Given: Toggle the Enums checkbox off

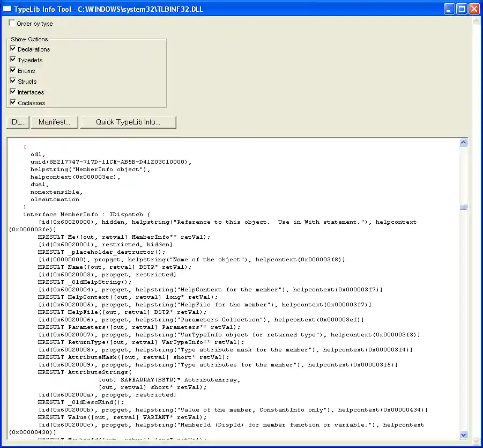Looking at the screenshot, I should coord(13,70).
